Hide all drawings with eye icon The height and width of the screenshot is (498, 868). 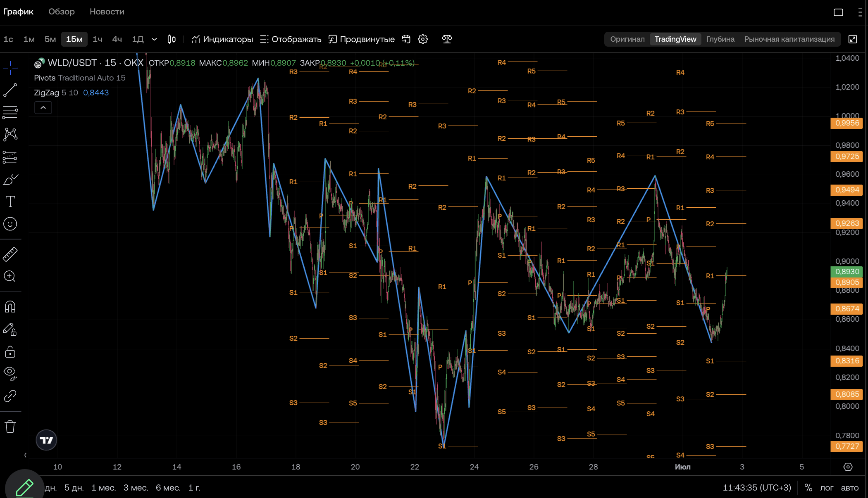10,373
